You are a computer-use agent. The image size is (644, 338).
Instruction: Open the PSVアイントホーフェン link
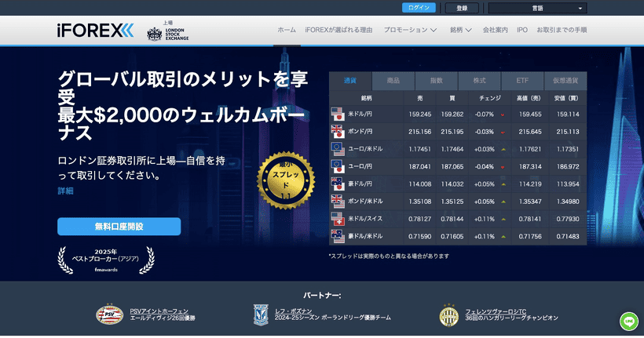click(x=159, y=311)
